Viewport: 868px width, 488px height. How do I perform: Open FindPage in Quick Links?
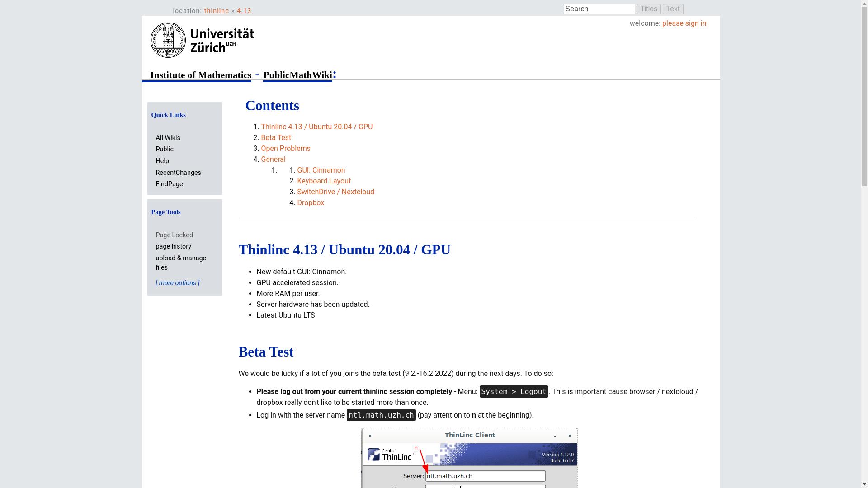[x=169, y=184]
